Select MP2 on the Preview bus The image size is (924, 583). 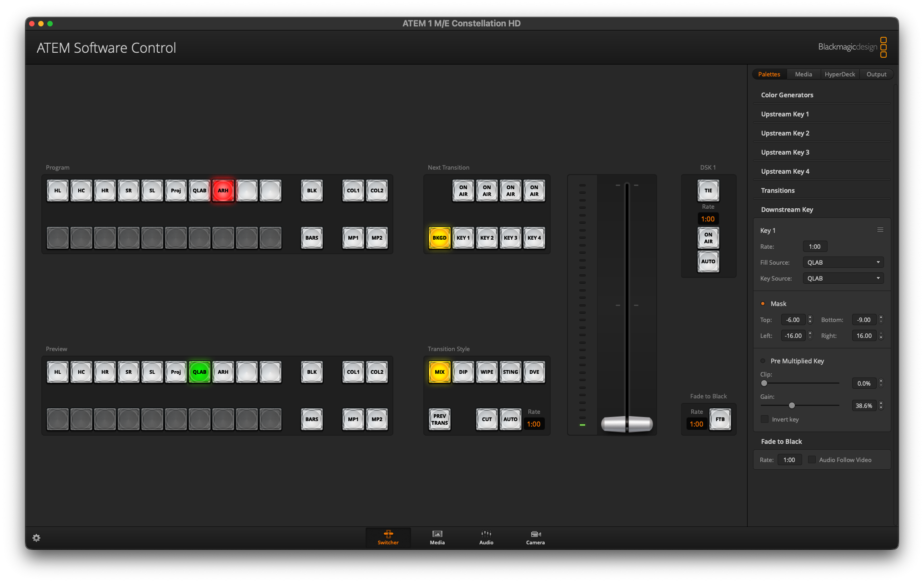pos(377,419)
